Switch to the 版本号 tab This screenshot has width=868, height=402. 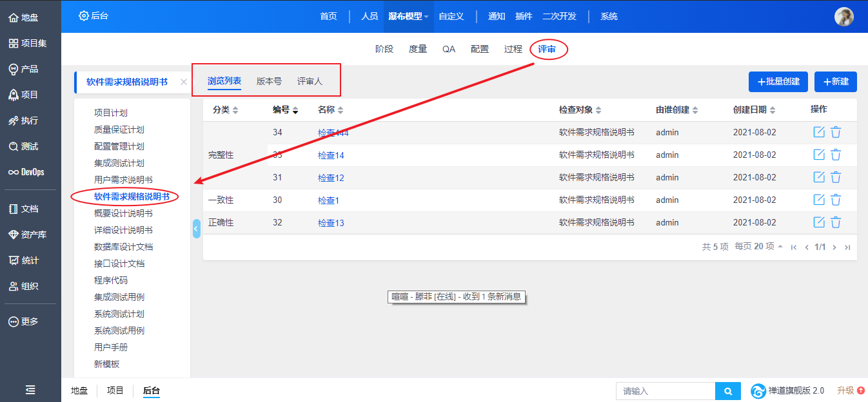[269, 82]
